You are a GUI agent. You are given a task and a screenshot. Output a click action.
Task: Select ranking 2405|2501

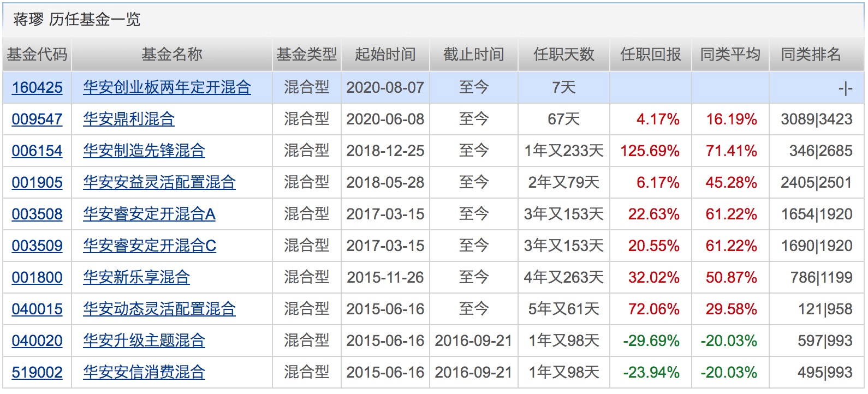(817, 182)
